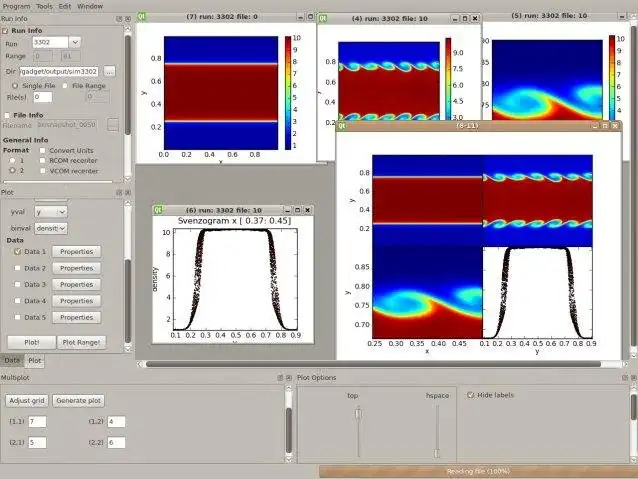The width and height of the screenshot is (638, 479).
Task: Click Qt icon of window (4) run 3302
Action: (x=323, y=18)
